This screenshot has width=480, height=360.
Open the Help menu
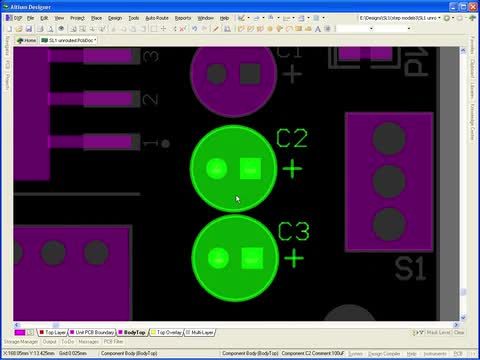(x=224, y=18)
